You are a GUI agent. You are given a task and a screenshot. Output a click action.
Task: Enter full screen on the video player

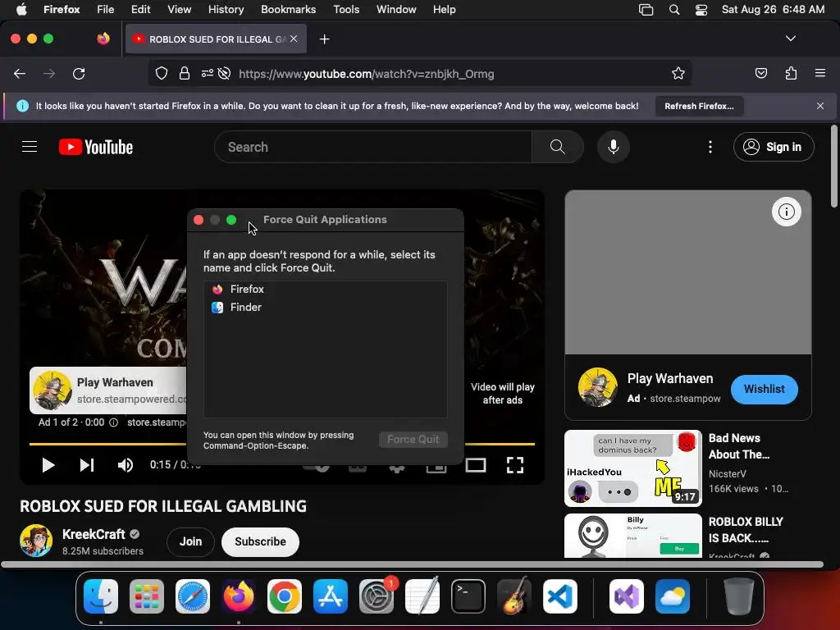click(x=515, y=465)
